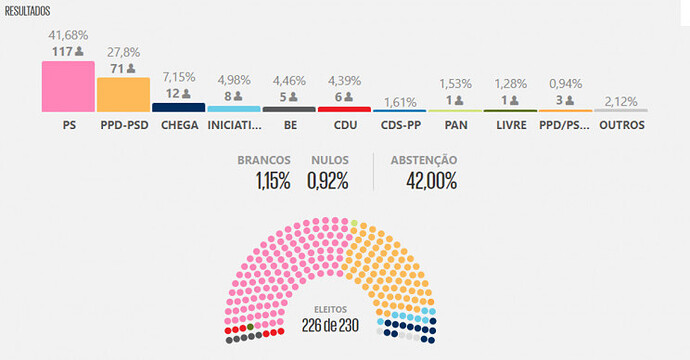The image size is (690, 360).
Task: Click the RESULTADOS heading
Action: click(27, 11)
